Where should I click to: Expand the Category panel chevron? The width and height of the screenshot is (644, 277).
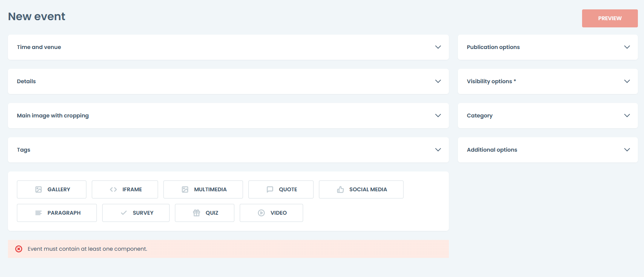pos(627,116)
